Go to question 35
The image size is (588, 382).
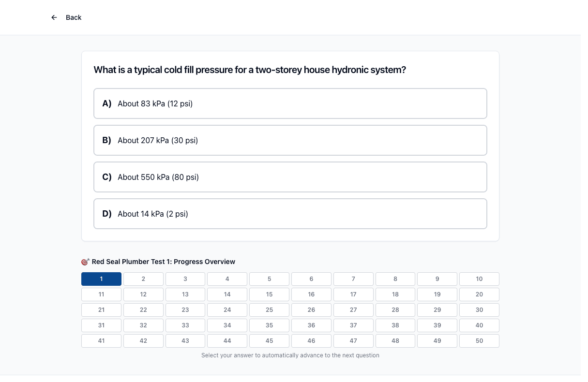270,325
